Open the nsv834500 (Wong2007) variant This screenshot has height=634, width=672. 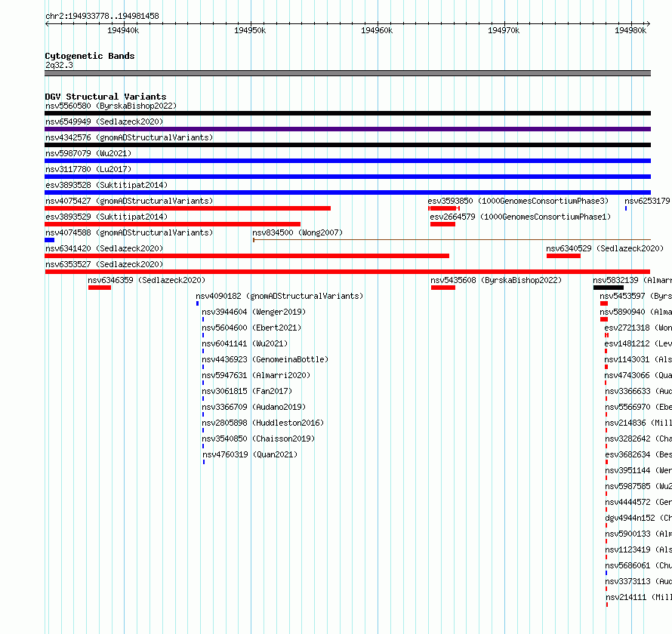tap(297, 232)
